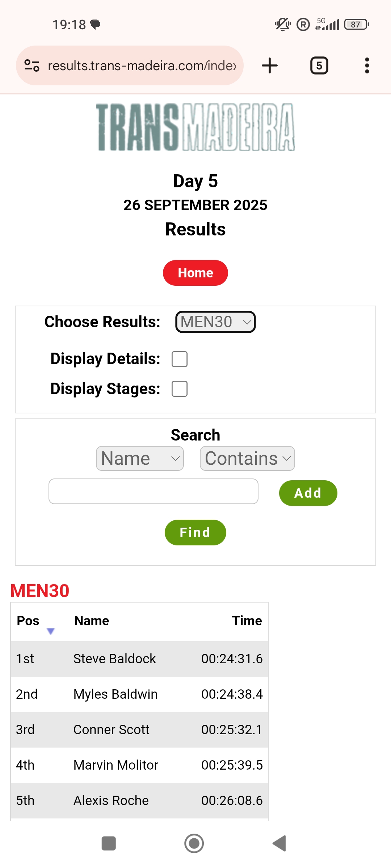Open a new browser tab
391x868 pixels.
pos(269,66)
